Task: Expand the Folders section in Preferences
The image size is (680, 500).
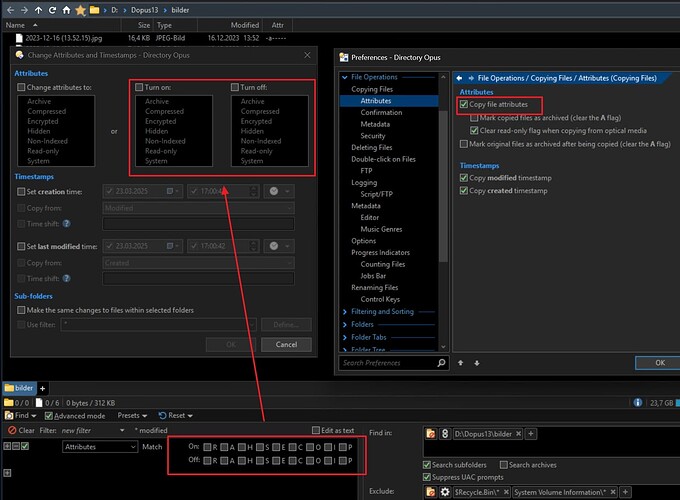Action: [345, 324]
